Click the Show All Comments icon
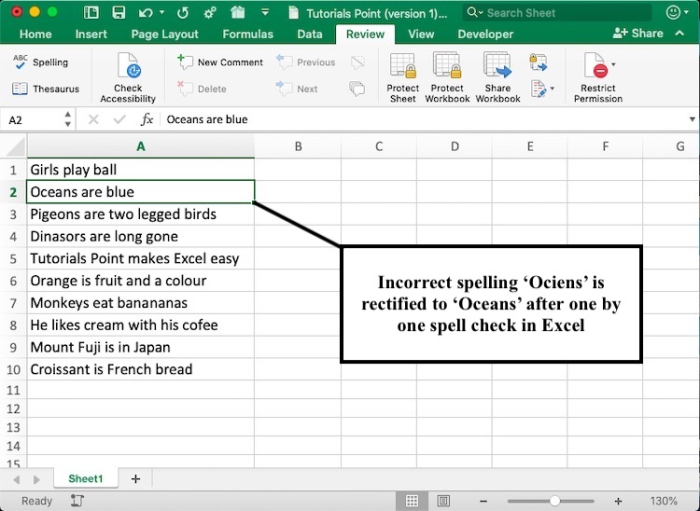The height and width of the screenshot is (511, 700). (x=357, y=88)
